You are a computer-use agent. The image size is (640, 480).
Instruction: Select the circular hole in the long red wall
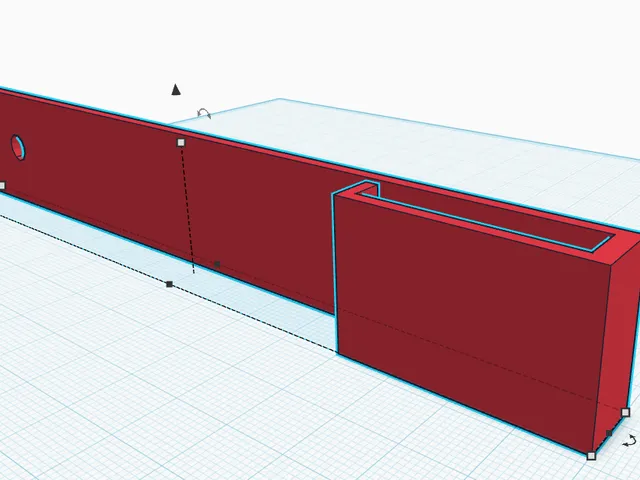click(18, 147)
